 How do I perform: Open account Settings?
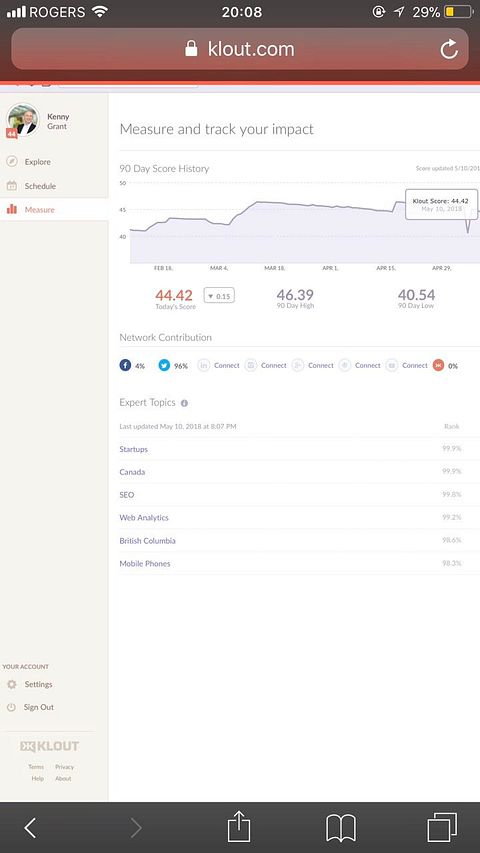click(39, 684)
